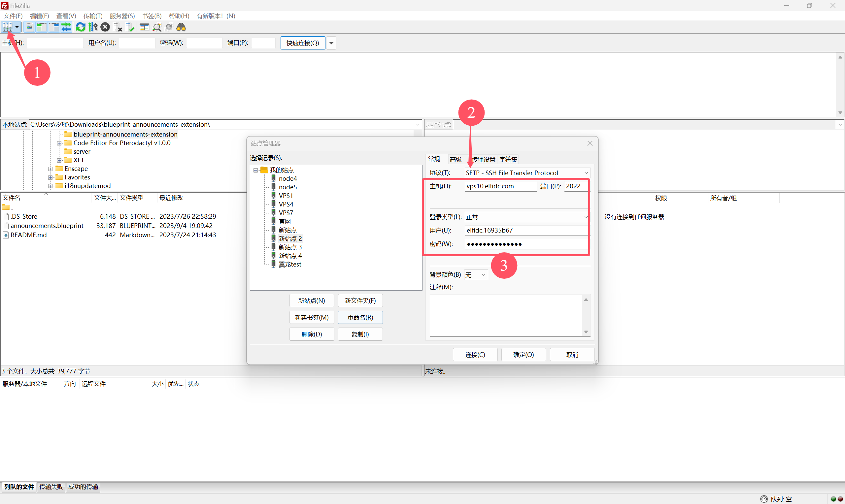
Task: Focus the 端口 port field showing 2022
Action: [576, 186]
